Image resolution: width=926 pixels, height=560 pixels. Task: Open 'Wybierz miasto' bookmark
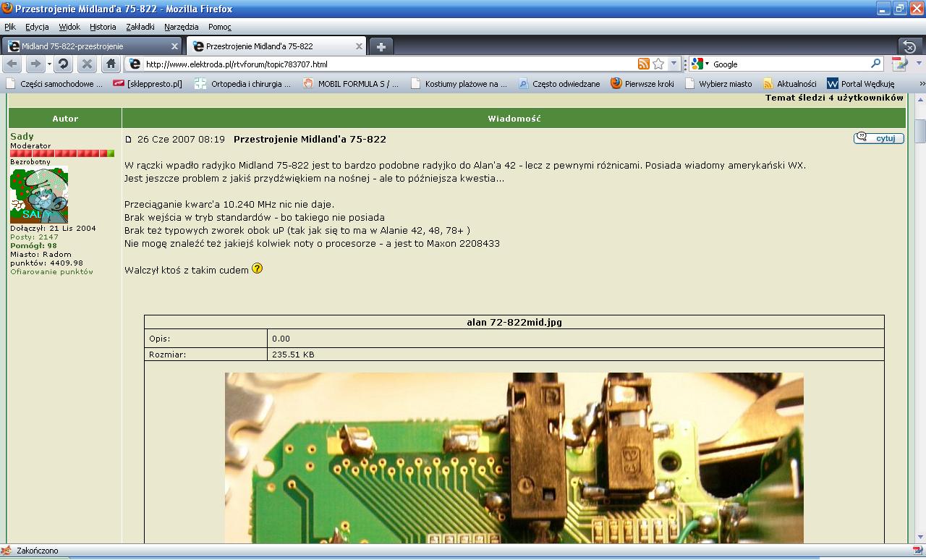[x=718, y=84]
